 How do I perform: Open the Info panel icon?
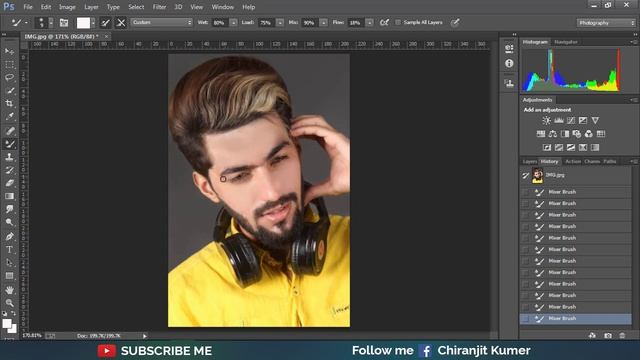tap(509, 63)
